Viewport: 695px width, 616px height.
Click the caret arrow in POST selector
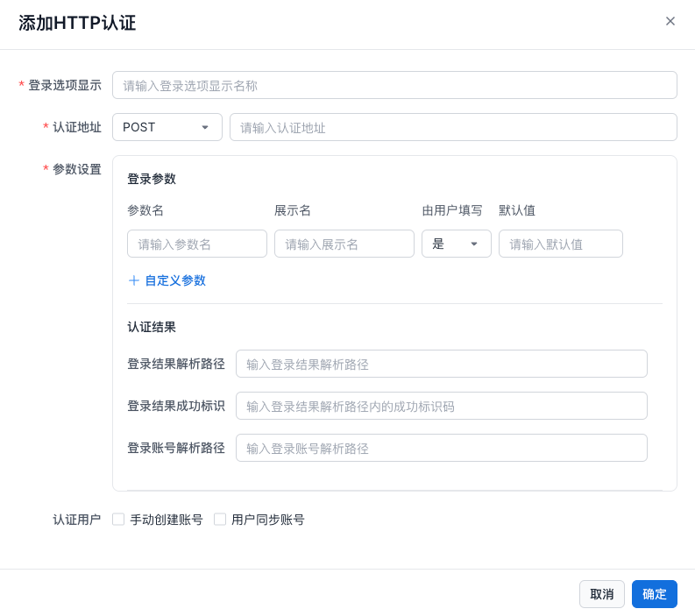pyautogui.click(x=205, y=127)
